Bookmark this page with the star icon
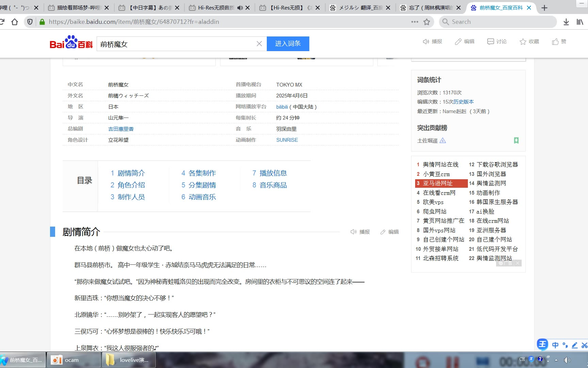This screenshot has height=368, width=588. (427, 22)
